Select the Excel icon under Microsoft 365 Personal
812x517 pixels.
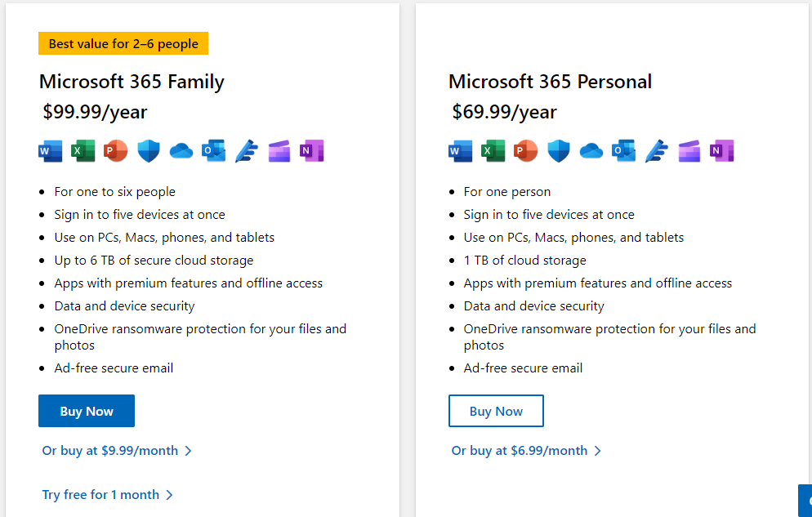point(493,151)
